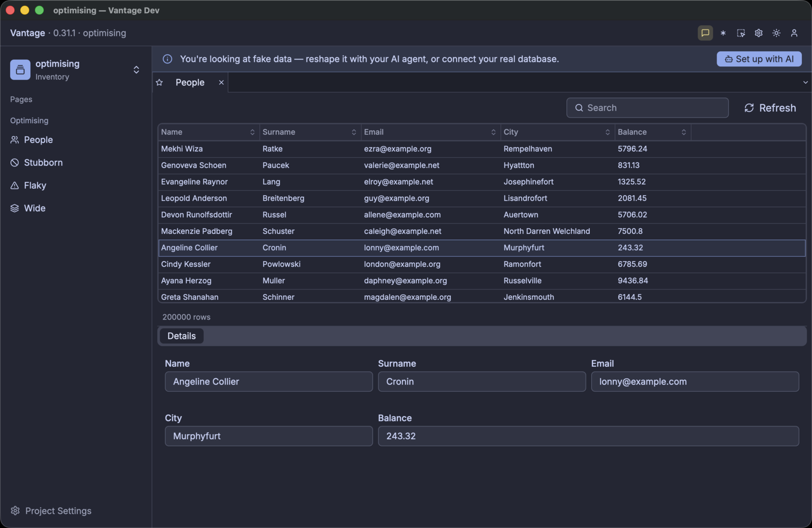
Task: Click the Refresh button
Action: pos(770,108)
